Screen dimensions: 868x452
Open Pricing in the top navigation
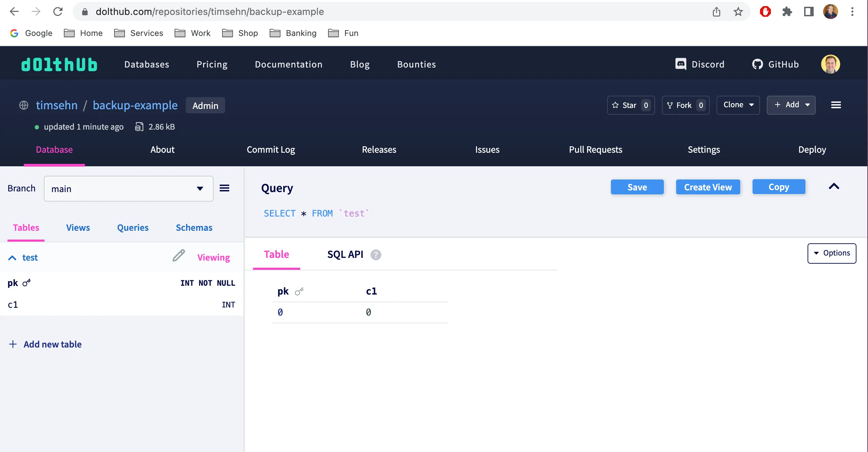click(x=212, y=64)
